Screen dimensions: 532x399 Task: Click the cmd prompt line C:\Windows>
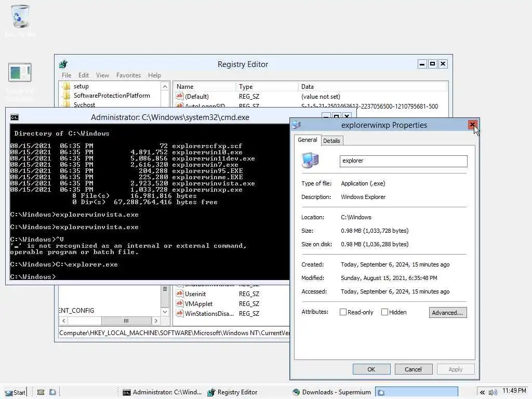tap(33, 277)
